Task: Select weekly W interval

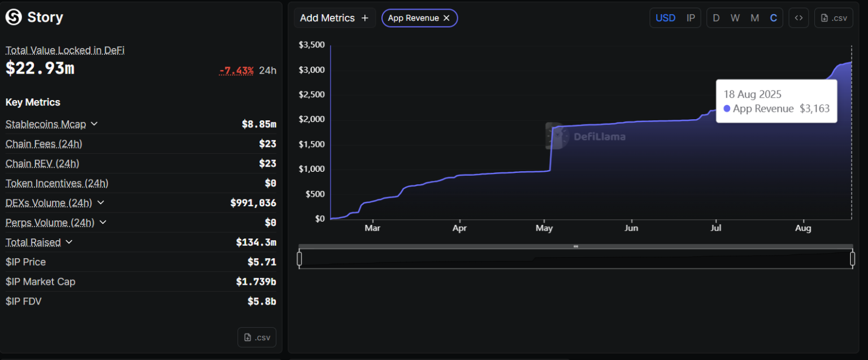Action: (735, 18)
